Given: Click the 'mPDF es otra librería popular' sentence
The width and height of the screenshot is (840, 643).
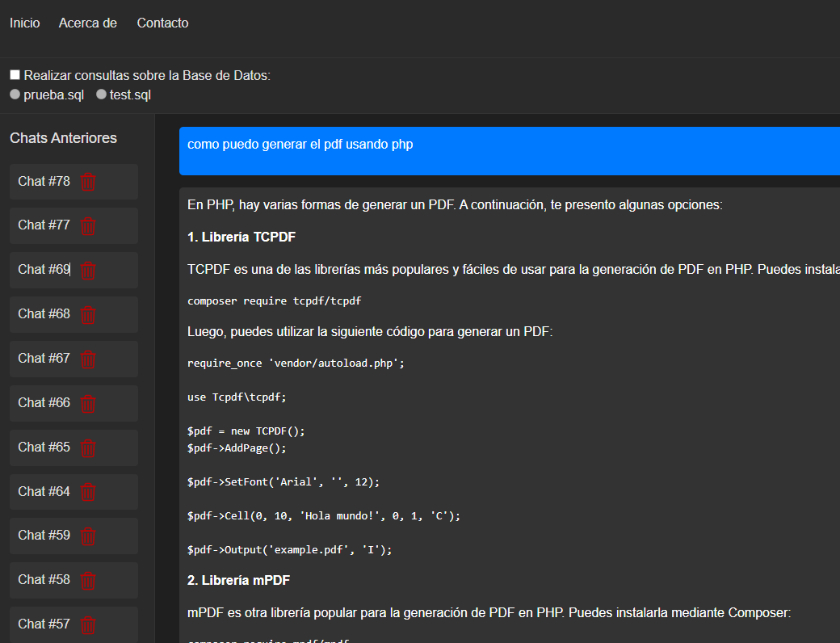Looking at the screenshot, I should [489, 612].
